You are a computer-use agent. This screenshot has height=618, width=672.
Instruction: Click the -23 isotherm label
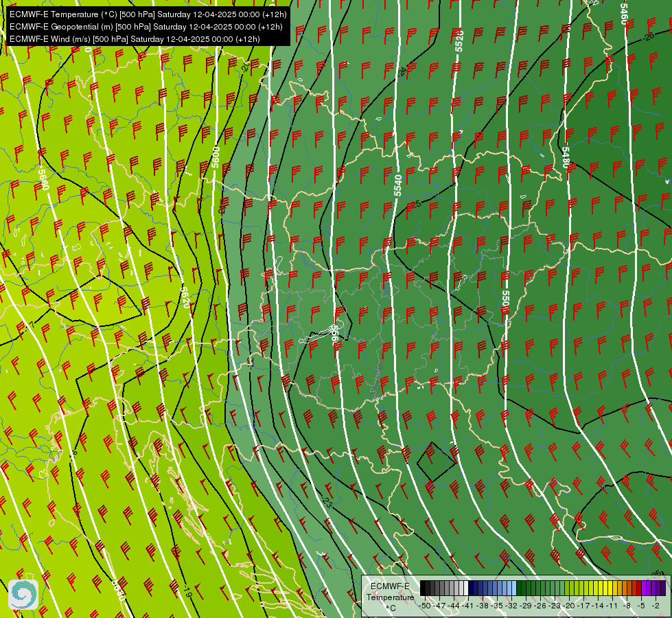pos(327,503)
